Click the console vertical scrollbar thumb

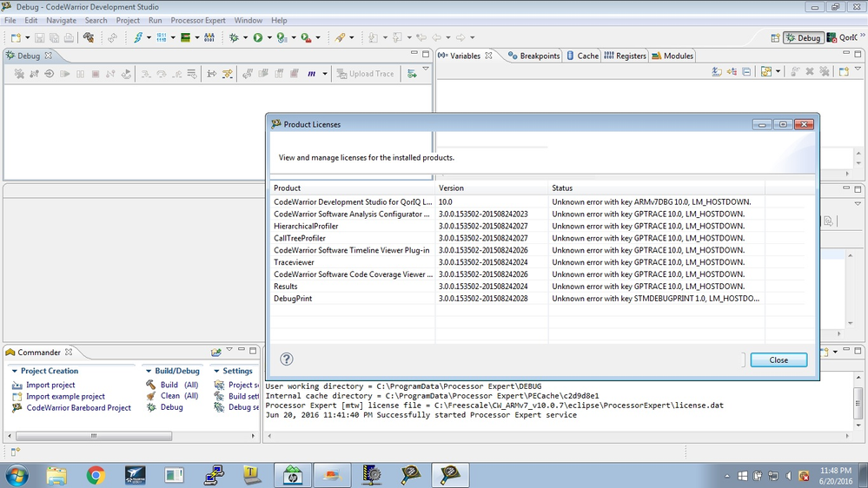[x=858, y=402]
